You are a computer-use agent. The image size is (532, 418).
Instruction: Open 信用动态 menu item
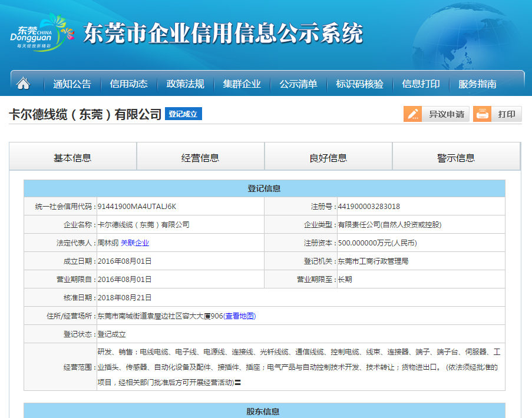pyautogui.click(x=128, y=84)
